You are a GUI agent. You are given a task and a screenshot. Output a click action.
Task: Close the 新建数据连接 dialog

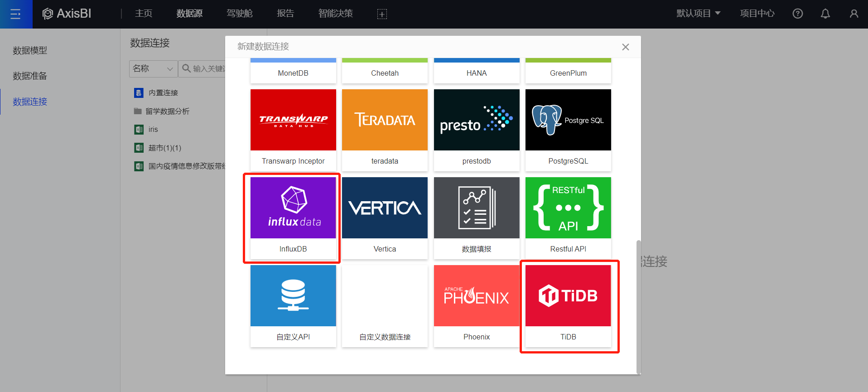pyautogui.click(x=626, y=47)
